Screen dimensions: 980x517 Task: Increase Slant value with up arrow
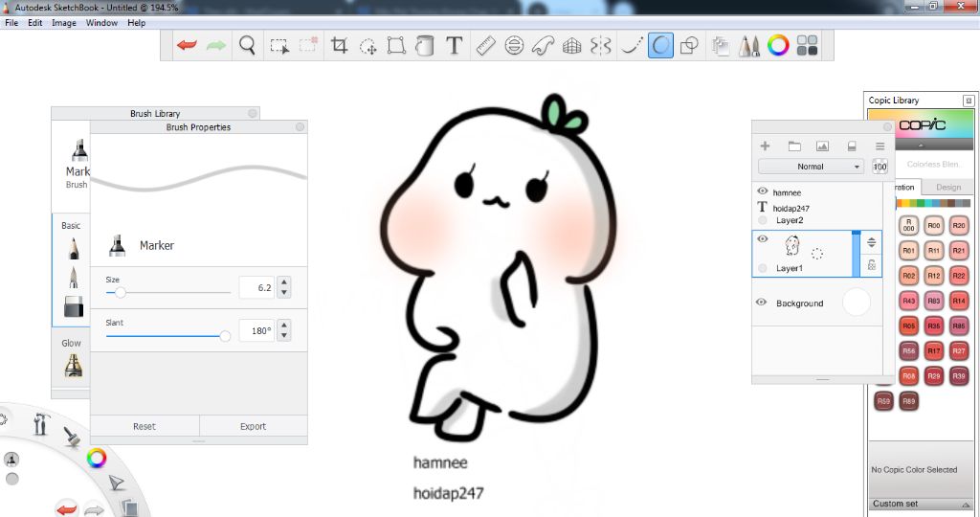(284, 326)
